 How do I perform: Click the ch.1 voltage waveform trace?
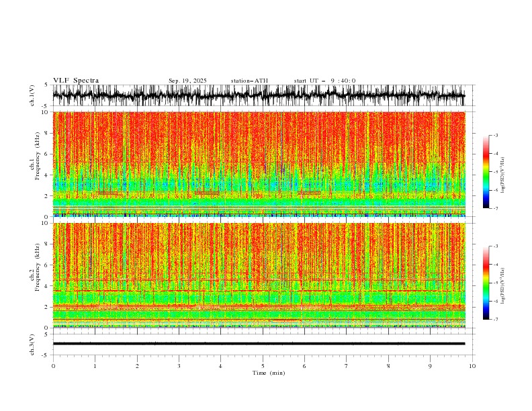259,95
